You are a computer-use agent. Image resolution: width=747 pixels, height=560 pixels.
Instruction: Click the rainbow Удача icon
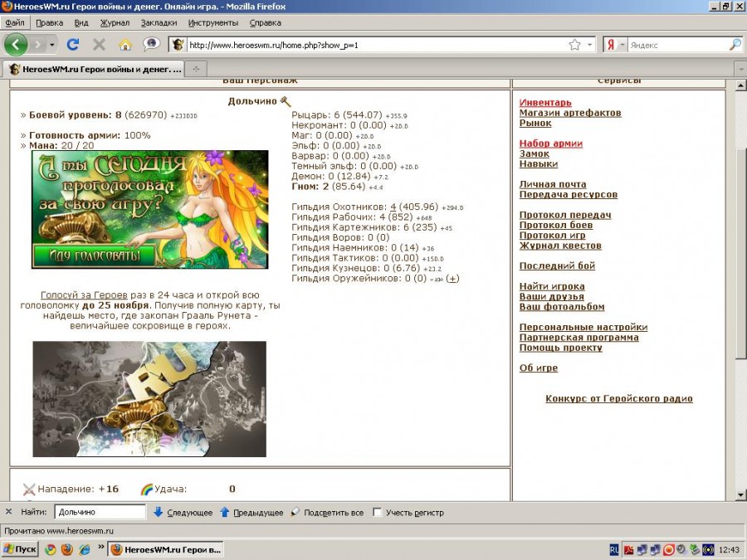[147, 489]
